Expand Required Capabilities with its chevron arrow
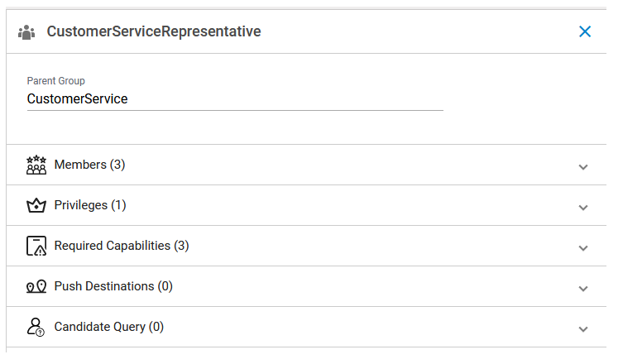Screen dimensions: 623x364 click(583, 247)
